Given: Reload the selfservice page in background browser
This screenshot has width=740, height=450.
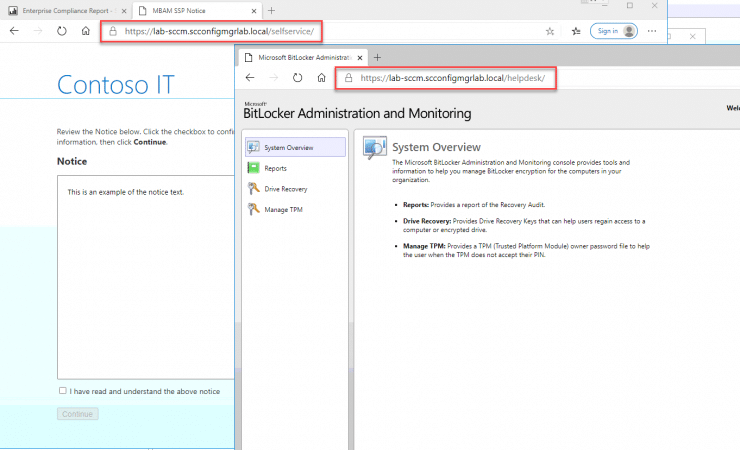Looking at the screenshot, I should pos(62,31).
